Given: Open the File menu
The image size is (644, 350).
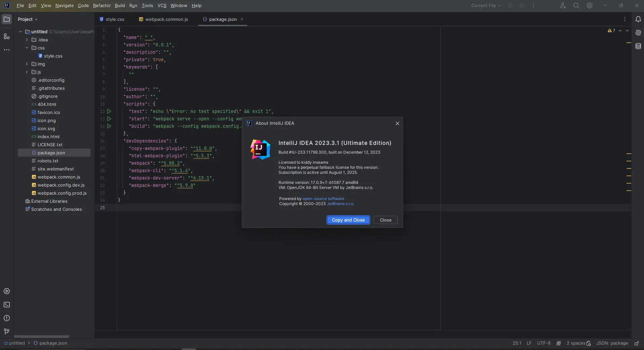Looking at the screenshot, I should [x=20, y=5].
